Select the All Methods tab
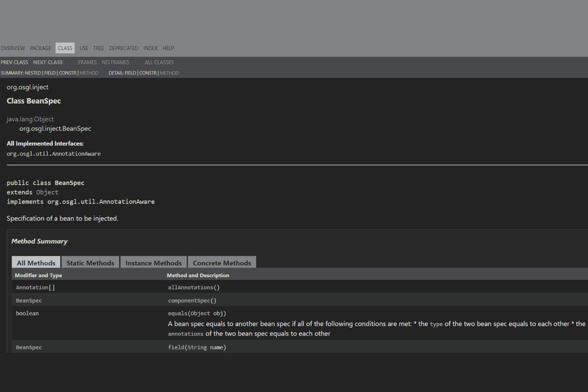Screen dimensions: 588x392 coord(36,263)
